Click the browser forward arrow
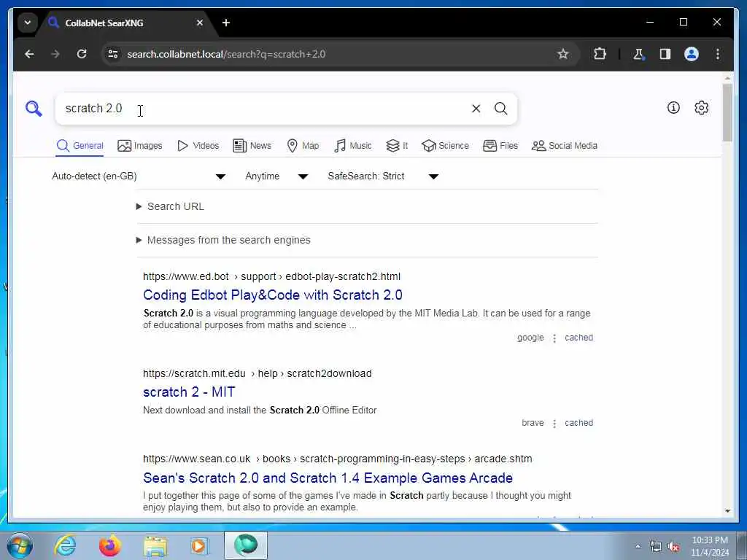747x560 pixels. tap(55, 54)
